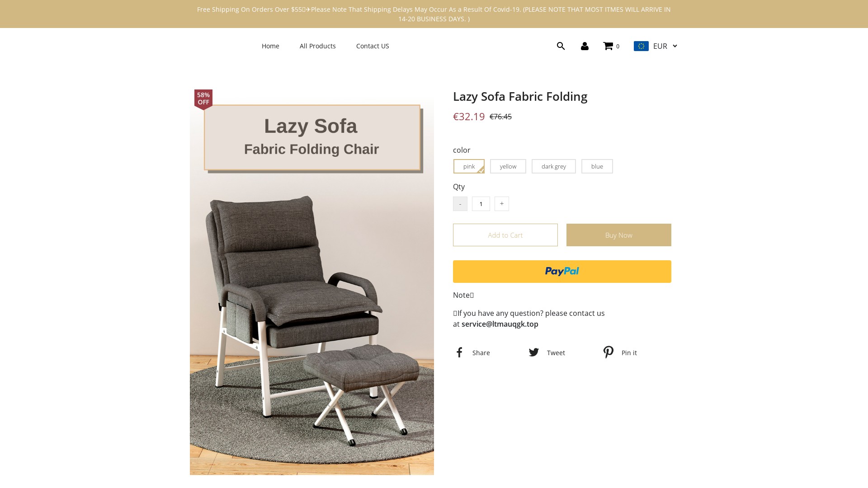Click the EU flag currency icon
Screen dimensions: 868x488
point(641,46)
